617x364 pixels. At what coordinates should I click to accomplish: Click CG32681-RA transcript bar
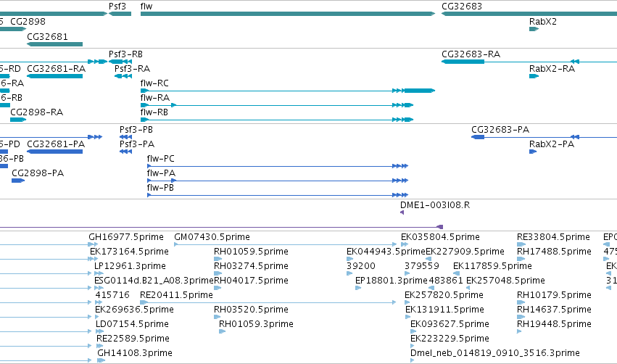(54, 76)
